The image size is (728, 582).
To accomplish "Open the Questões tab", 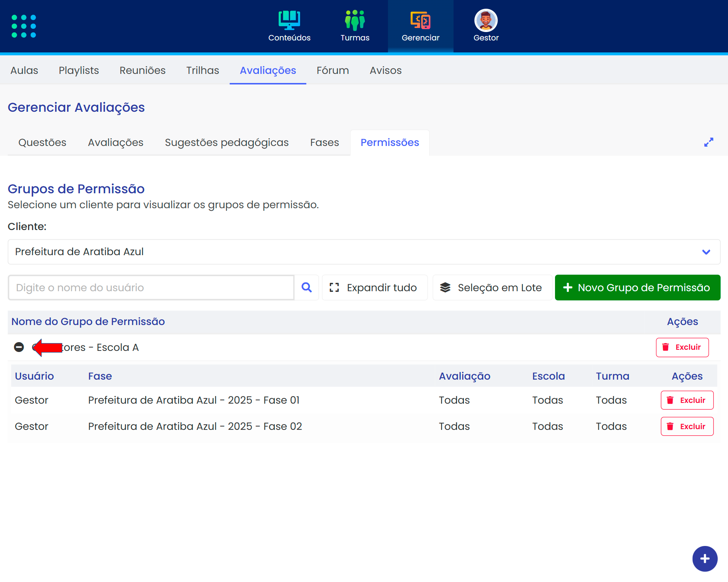I will point(42,142).
